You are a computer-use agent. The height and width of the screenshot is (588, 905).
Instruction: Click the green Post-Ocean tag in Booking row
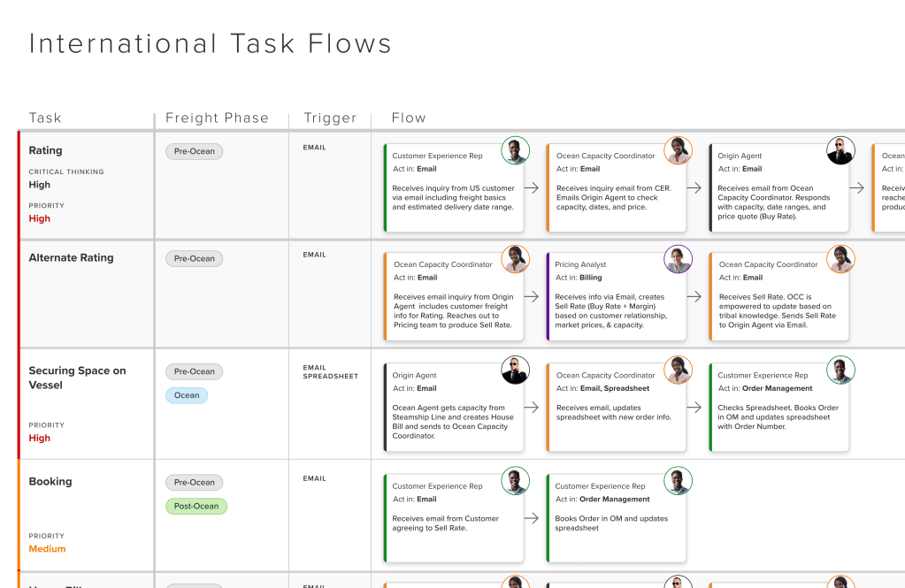click(196, 507)
